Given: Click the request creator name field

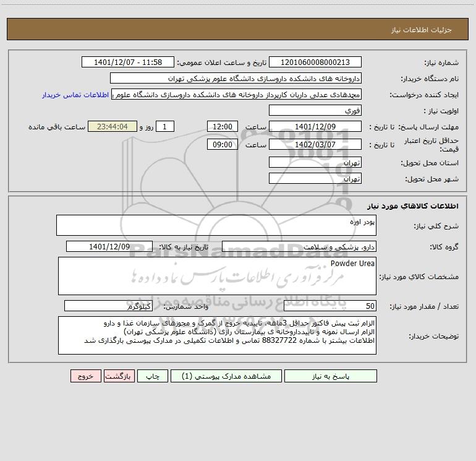Looking at the screenshot, I should (x=236, y=95).
